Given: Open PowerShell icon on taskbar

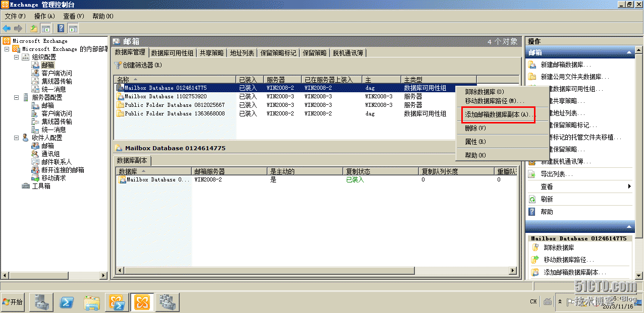Looking at the screenshot, I should click(x=67, y=302).
